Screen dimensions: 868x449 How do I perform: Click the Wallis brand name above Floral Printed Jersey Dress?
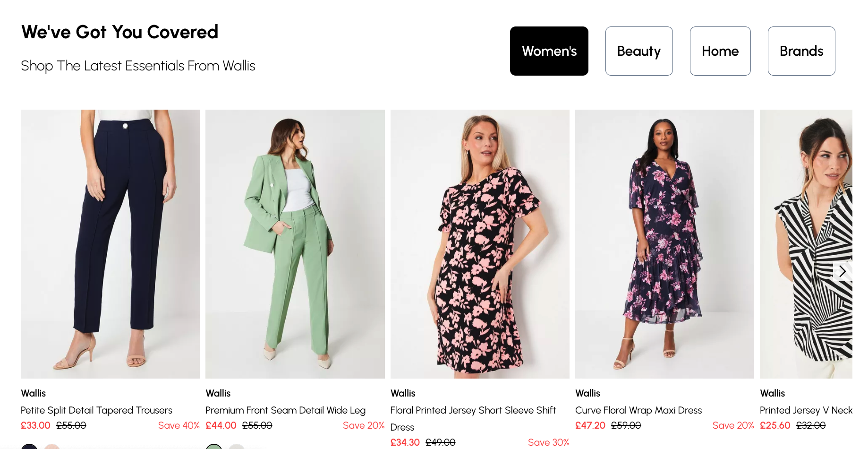tap(403, 393)
